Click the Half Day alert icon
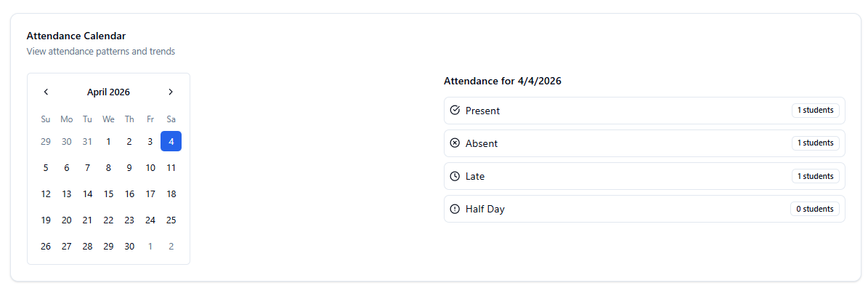 pyautogui.click(x=455, y=209)
